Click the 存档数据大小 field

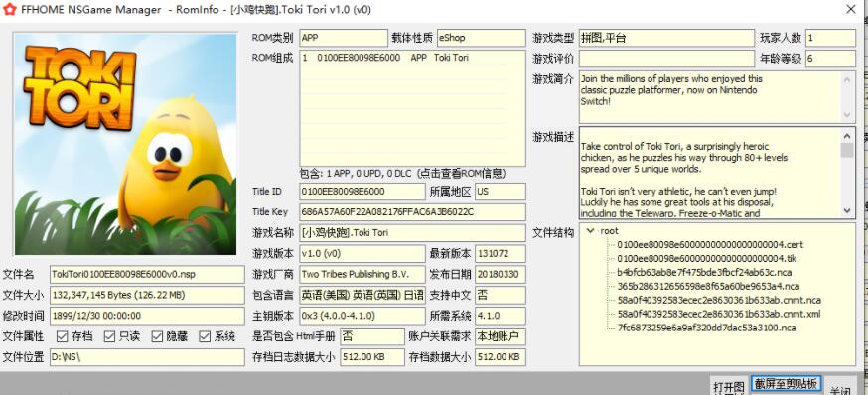501,357
